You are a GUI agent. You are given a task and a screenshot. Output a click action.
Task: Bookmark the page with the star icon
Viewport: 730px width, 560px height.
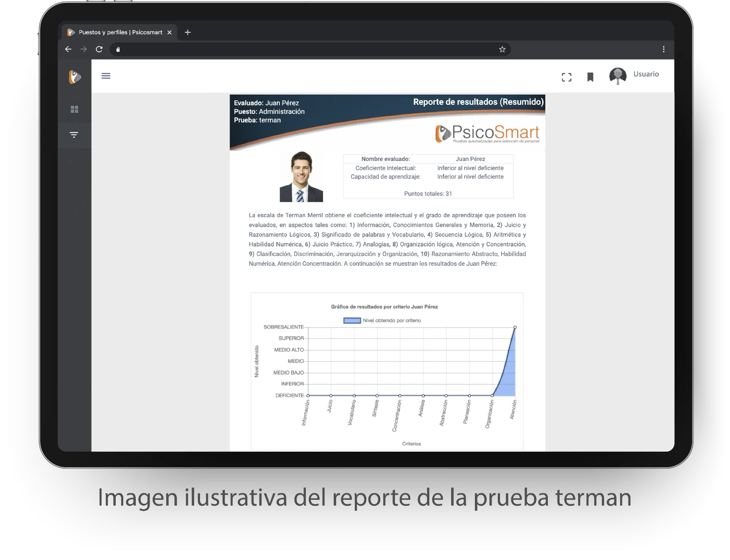502,49
